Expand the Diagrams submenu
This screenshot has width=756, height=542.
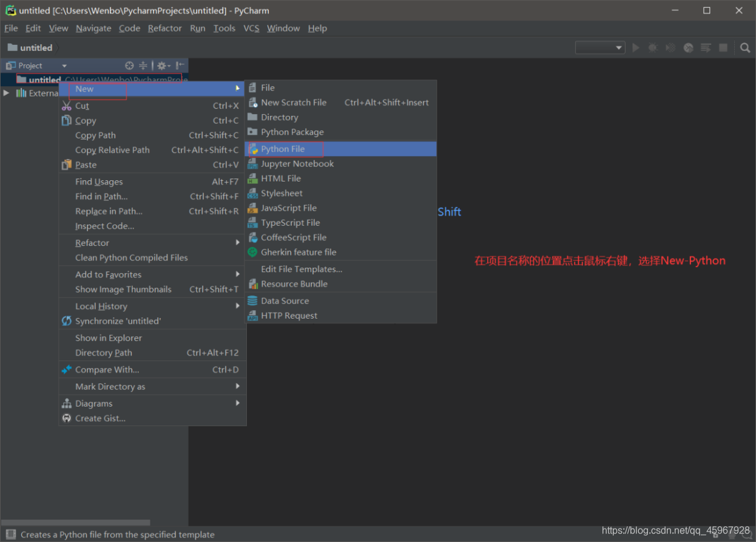coord(152,404)
